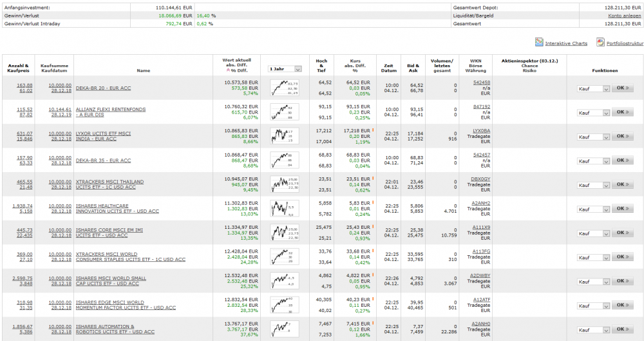The image size is (644, 341).
Task: Expand the Kauf dropdown for LYXOR INDIA
Action: coord(594,137)
